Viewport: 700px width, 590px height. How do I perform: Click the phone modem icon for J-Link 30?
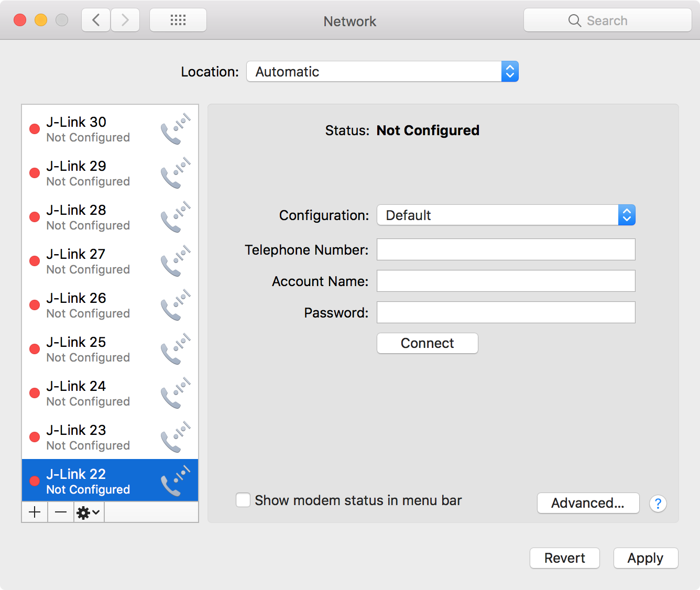pos(176,129)
